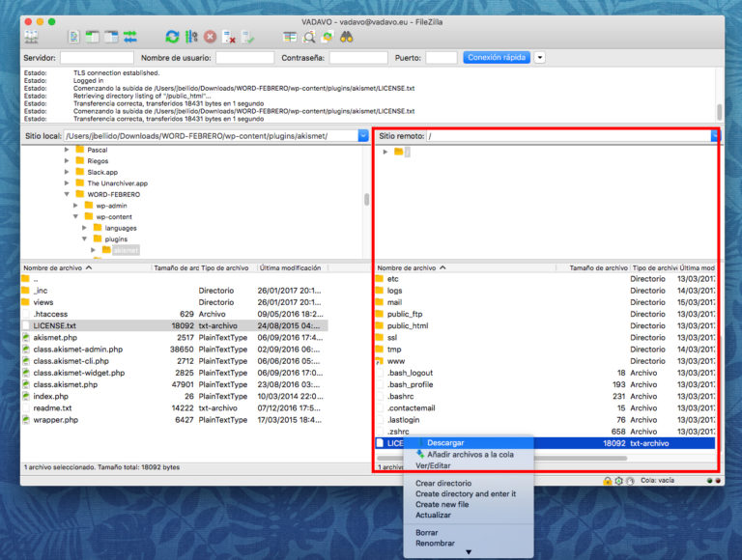Click the Conexión rápida button

(497, 58)
